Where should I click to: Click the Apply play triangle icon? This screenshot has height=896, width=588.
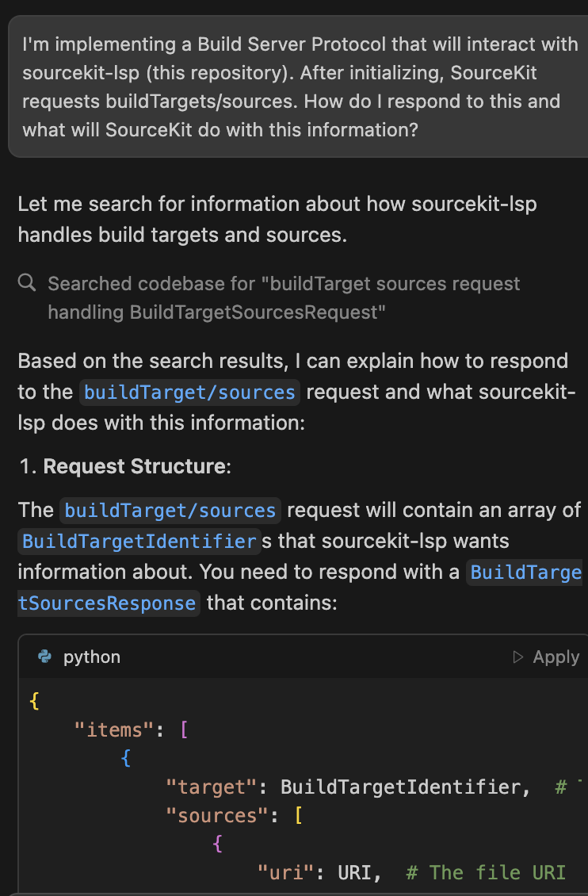click(x=517, y=657)
